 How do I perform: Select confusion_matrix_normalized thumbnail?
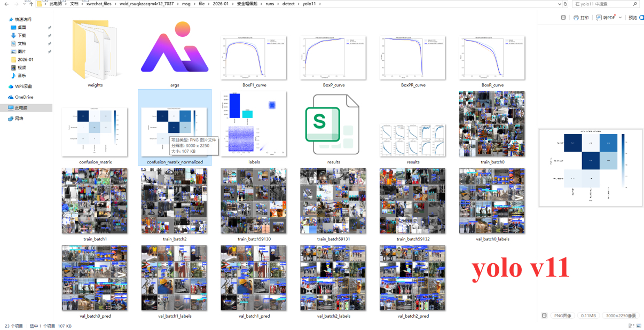point(175,132)
